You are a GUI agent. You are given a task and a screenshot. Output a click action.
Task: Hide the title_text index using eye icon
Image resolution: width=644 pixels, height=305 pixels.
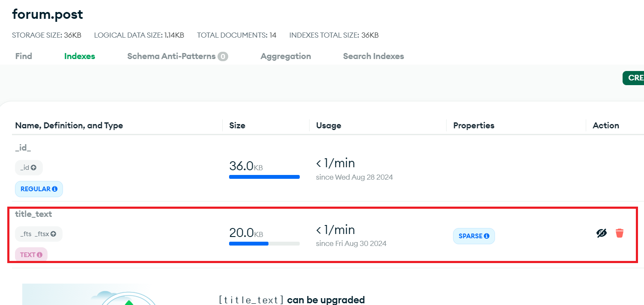602,233
